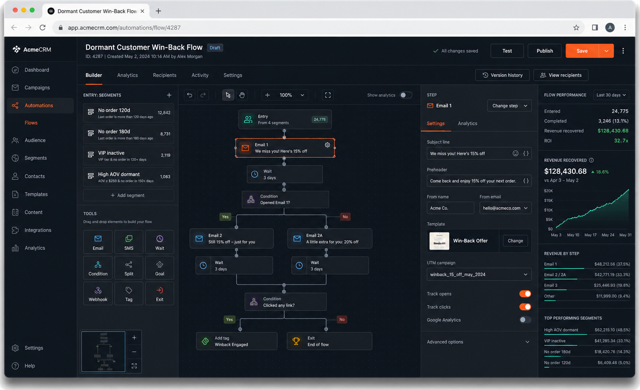Screen dimensions: 640x390
Task: Pick the SMS tool tile
Action: tap(129, 242)
